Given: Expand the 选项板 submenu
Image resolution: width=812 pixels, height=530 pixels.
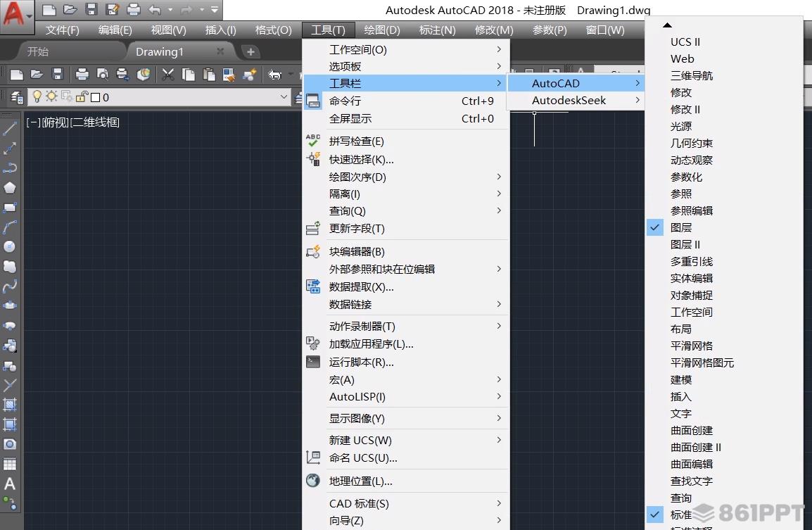Looking at the screenshot, I should [x=406, y=65].
